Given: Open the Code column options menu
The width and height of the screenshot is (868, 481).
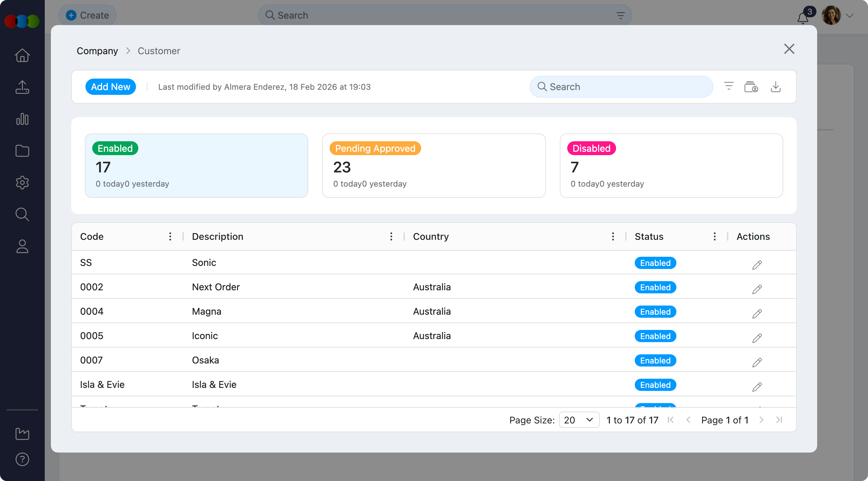Looking at the screenshot, I should pyautogui.click(x=170, y=236).
